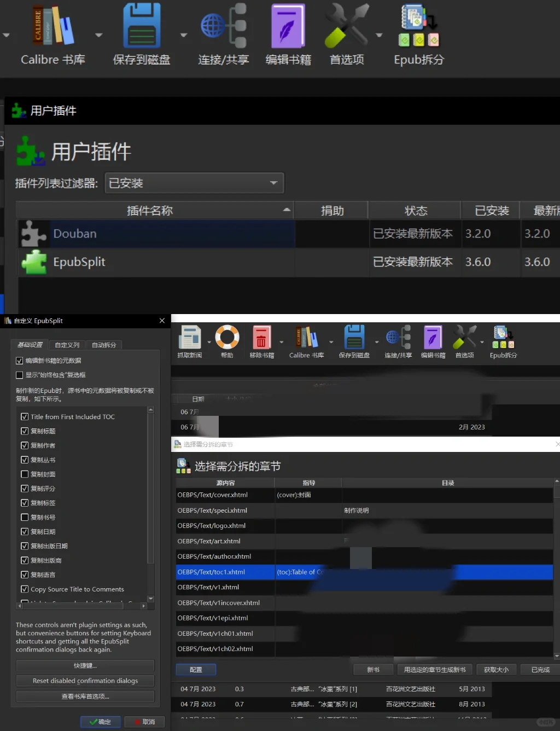Launch 编辑书籍 icon in the enlarged top toolbar

pyautogui.click(x=288, y=26)
